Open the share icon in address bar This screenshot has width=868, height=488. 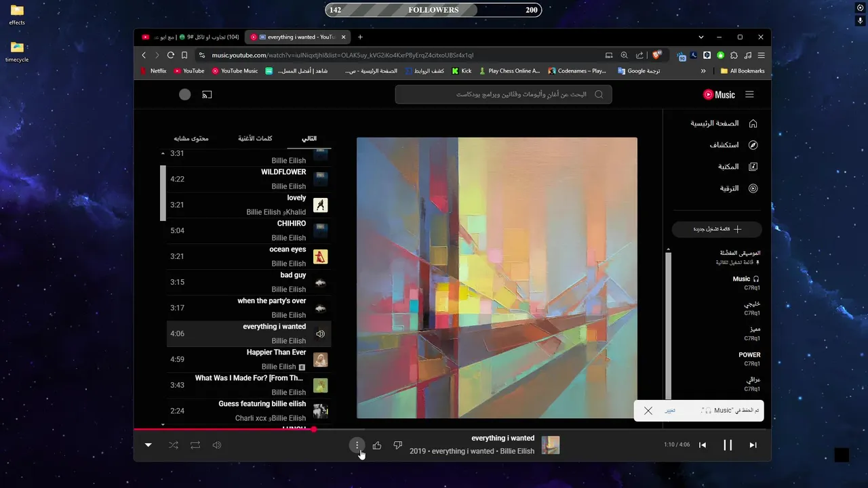[x=639, y=56]
